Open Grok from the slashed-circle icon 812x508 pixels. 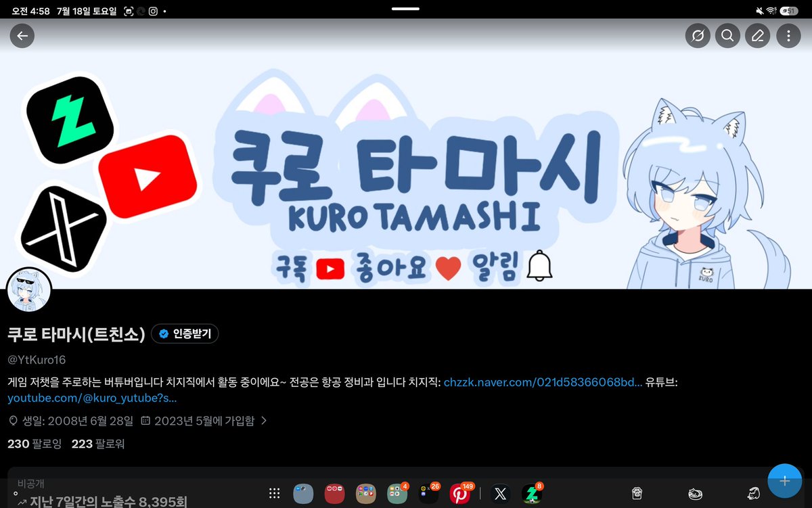pos(697,36)
